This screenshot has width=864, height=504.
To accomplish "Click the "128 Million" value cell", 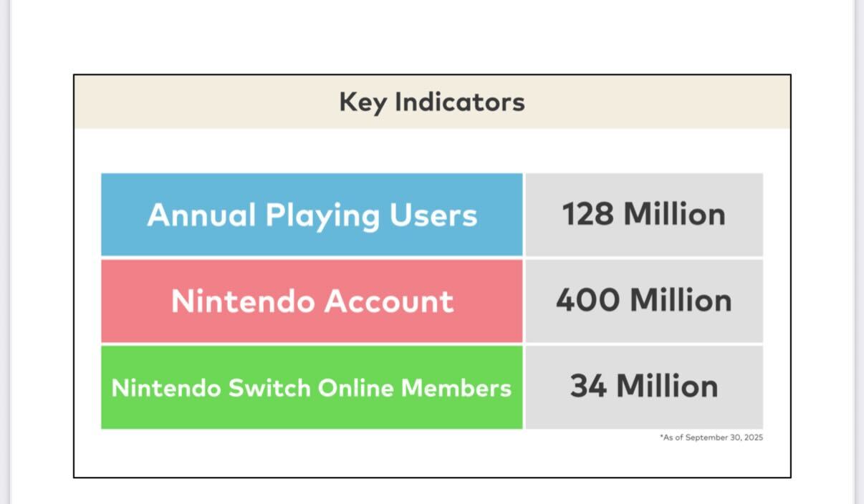I will pos(643,215).
